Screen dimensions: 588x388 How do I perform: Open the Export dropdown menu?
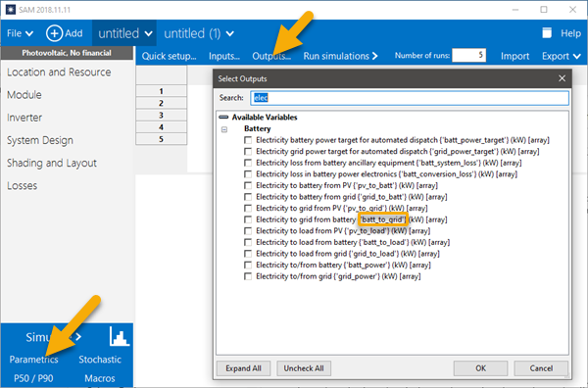[x=561, y=56]
